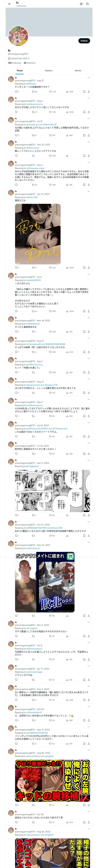Image resolution: width=98 pixels, height=868 pixels.
Task: Click the Grok icon beside search
Action: (x=81, y=4)
